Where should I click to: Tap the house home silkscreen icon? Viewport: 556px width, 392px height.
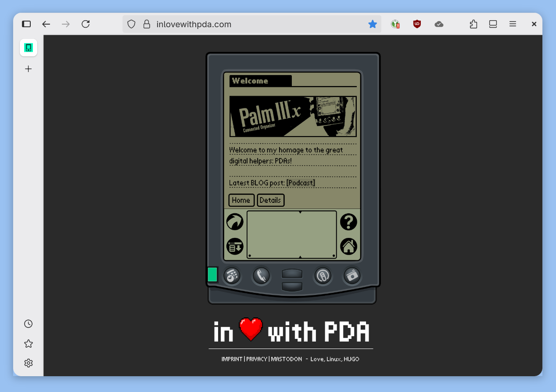pos(349,246)
